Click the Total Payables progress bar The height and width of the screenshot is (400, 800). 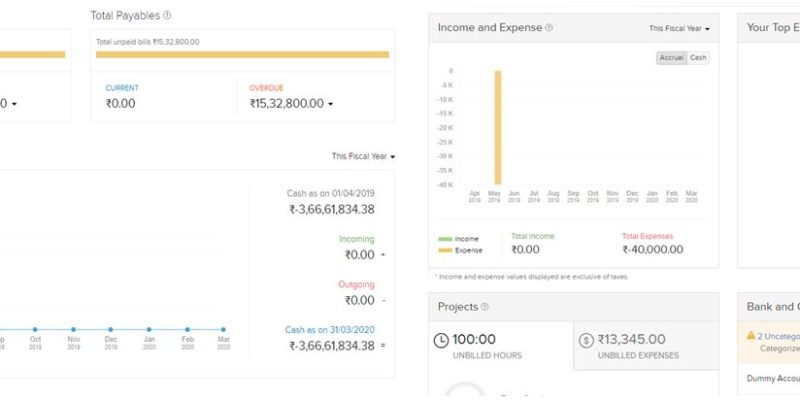click(242, 55)
